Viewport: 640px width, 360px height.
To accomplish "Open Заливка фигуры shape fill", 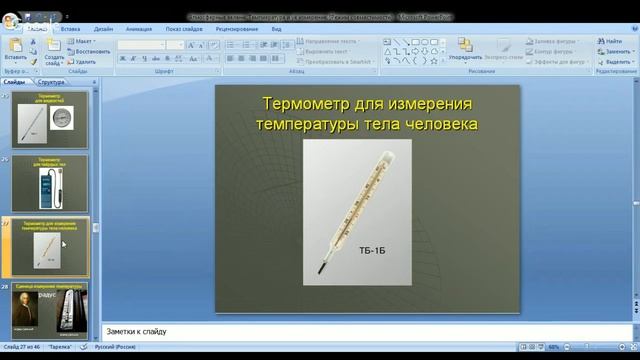I will point(553,41).
